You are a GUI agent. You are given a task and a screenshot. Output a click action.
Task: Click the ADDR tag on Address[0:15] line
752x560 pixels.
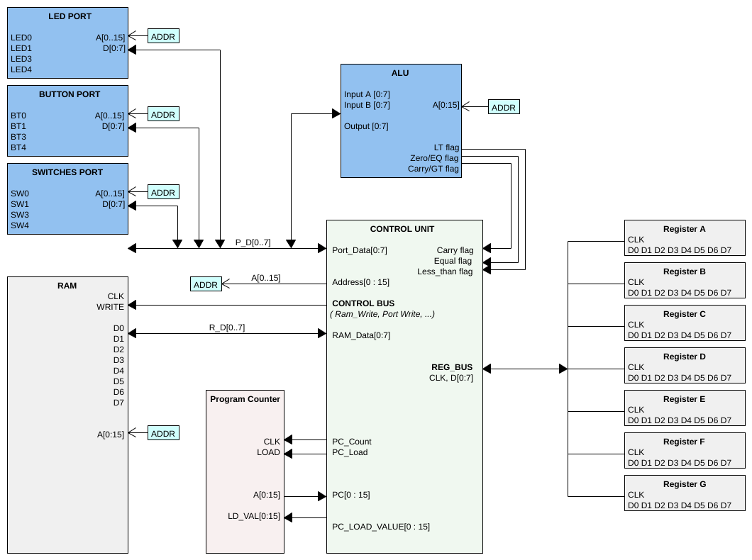coord(206,284)
